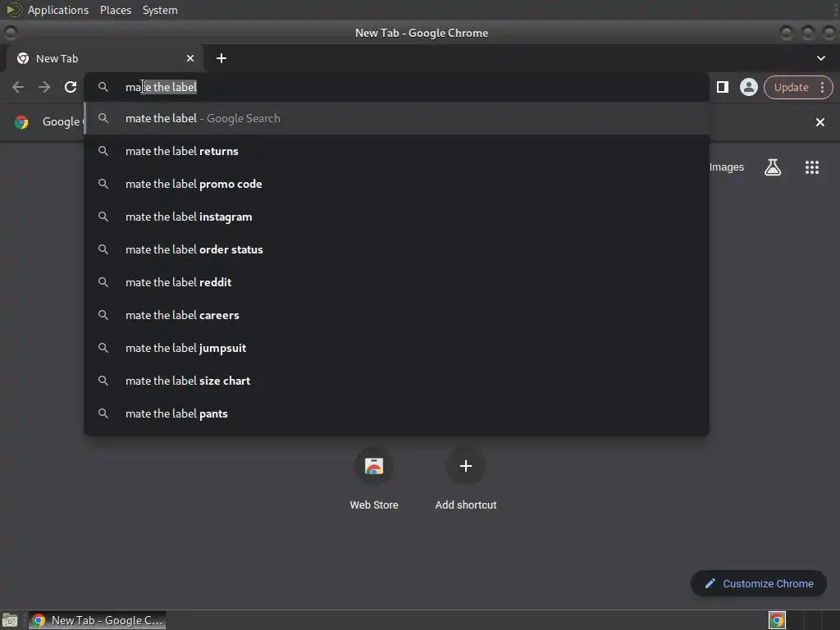The height and width of the screenshot is (630, 840).
Task: Open Search Labs flask icon
Action: 773,167
